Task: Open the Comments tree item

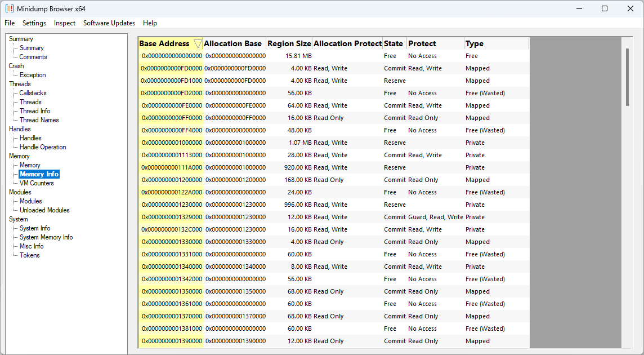Action: (x=33, y=57)
